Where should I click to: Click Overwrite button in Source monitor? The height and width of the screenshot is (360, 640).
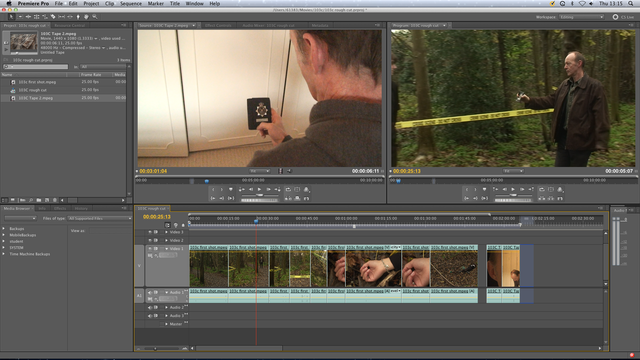coord(297,198)
